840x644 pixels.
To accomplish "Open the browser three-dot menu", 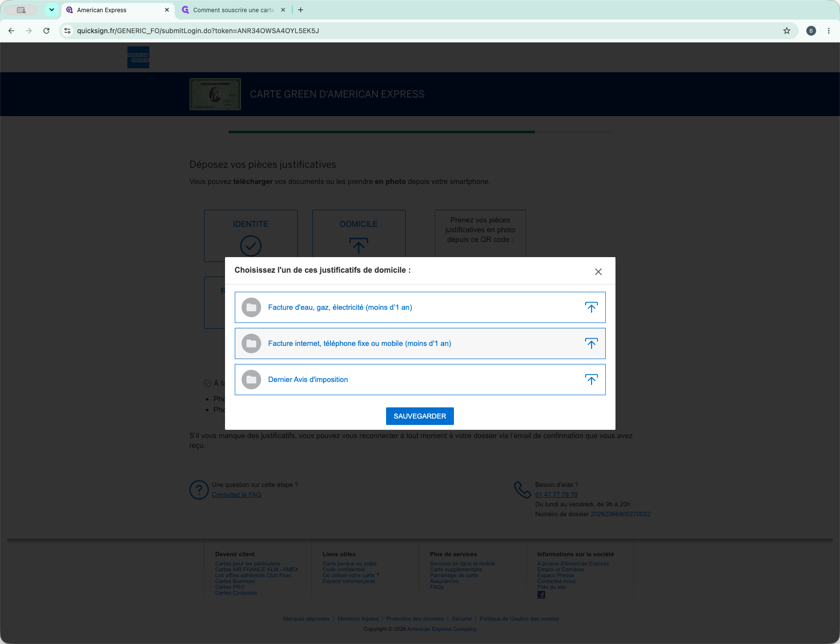I will (x=829, y=31).
